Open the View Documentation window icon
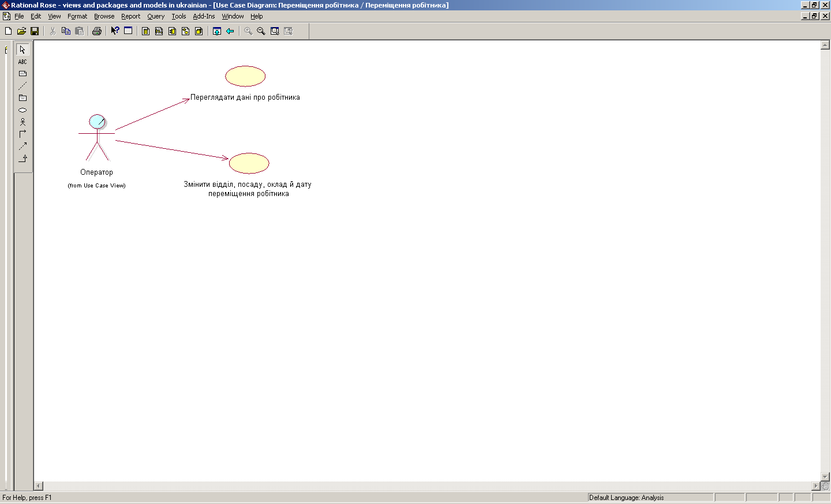The image size is (831, 504). [x=128, y=31]
